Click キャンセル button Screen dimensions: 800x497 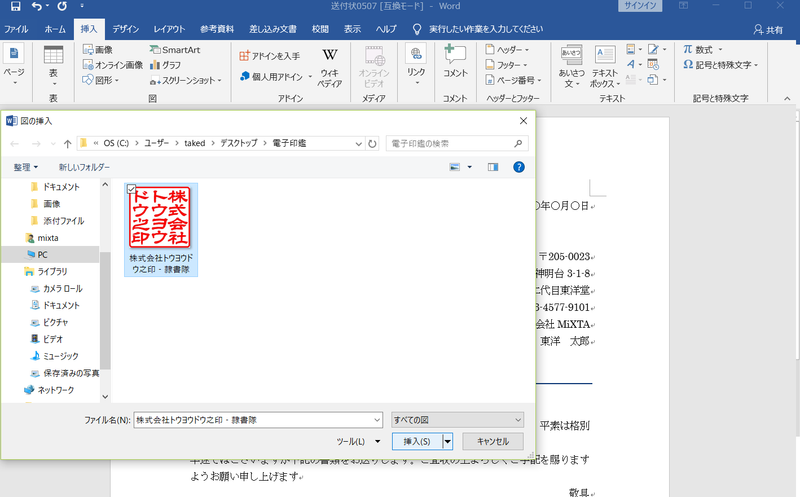pyautogui.click(x=493, y=441)
